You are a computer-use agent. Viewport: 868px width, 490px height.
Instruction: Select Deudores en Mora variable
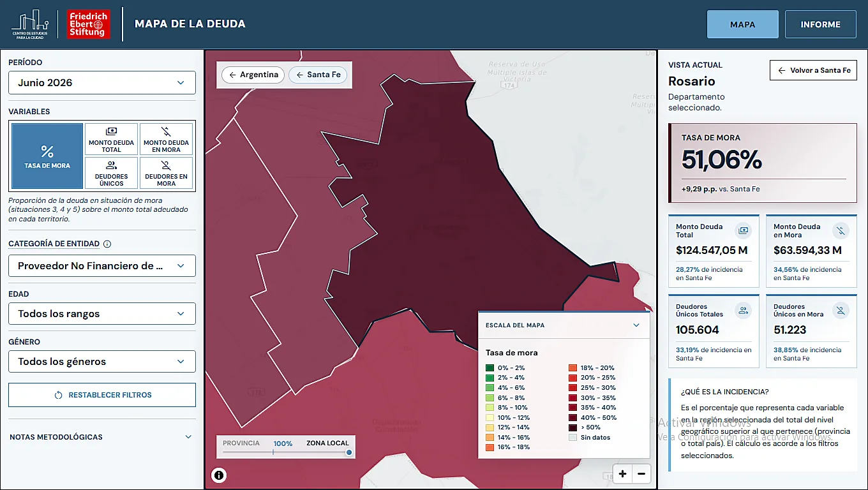tap(166, 173)
